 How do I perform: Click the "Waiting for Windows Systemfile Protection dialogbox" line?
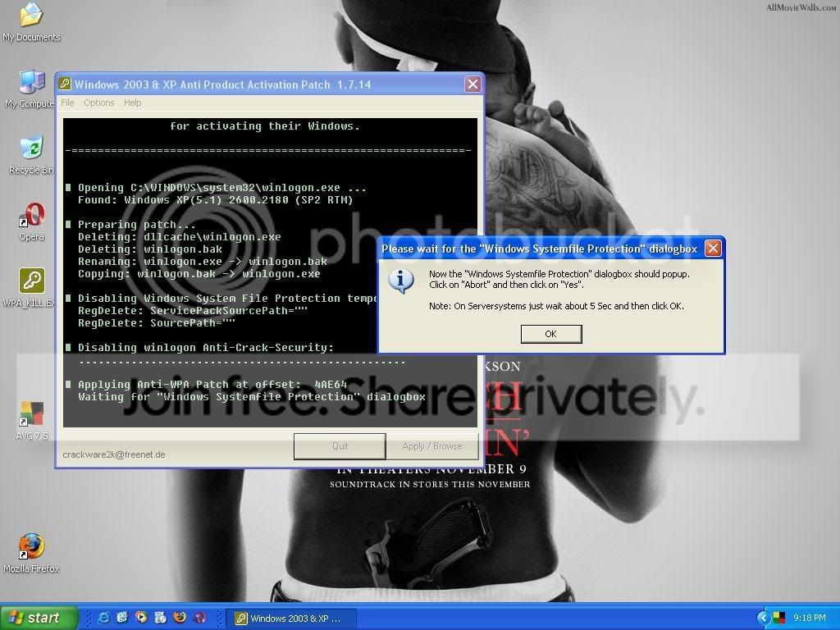pos(252,397)
